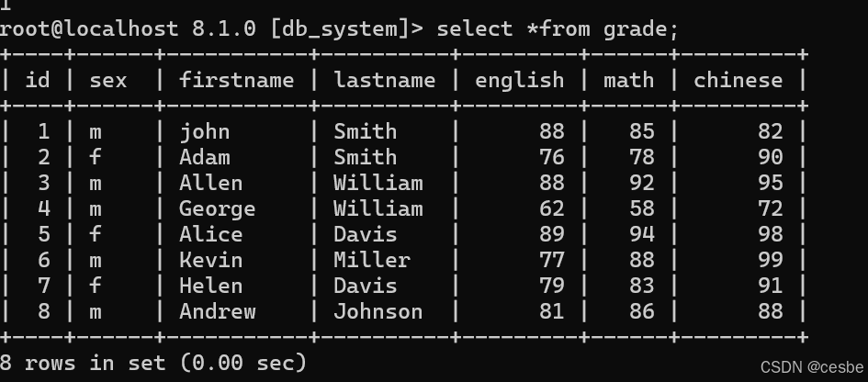Click math score 78 in Adam's row
Screen dimensions: 868x382
click(x=642, y=157)
